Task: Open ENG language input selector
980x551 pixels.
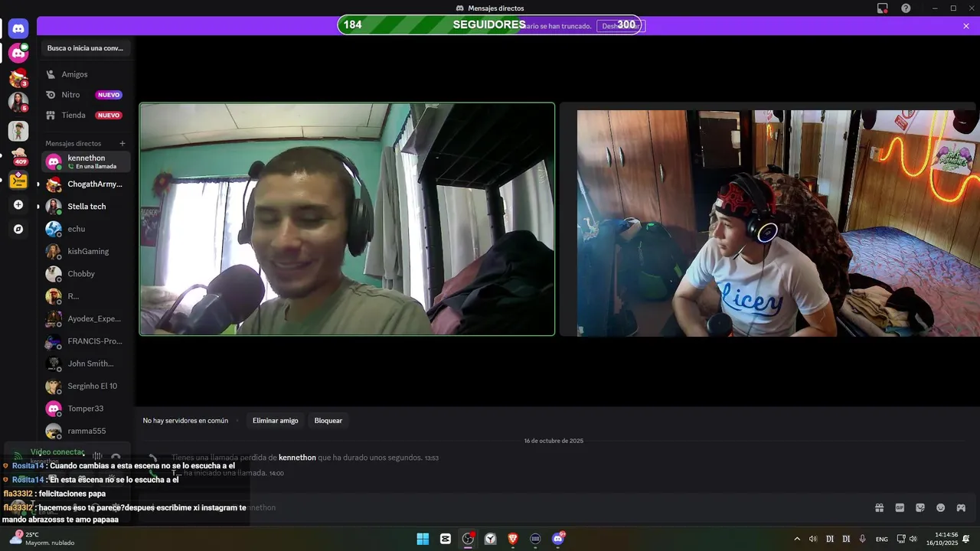Action: (x=882, y=539)
